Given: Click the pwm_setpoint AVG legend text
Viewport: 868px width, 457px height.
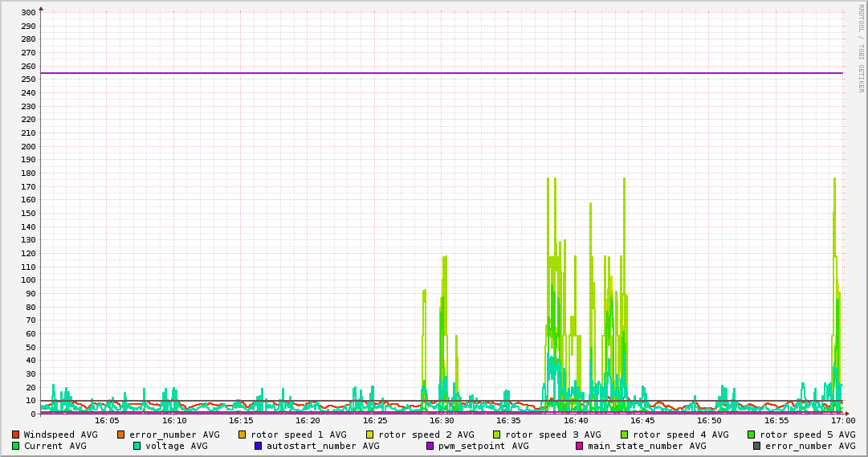Looking at the screenshot, I should (483, 446).
